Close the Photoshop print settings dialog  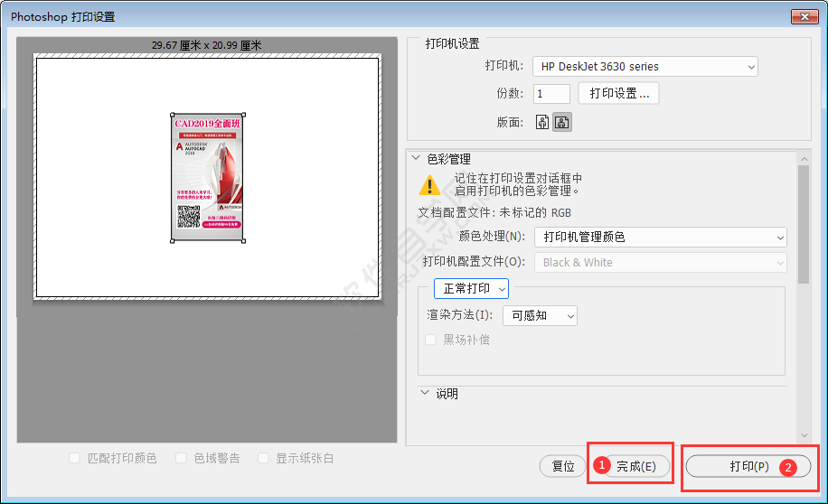tap(804, 17)
